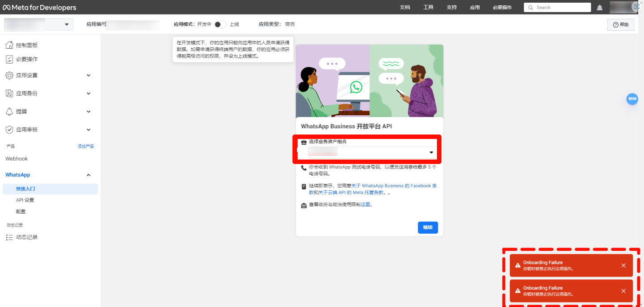Screen dimensions: 644x307
Task: Click the 应用身份 sidebar icon
Action: pyautogui.click(x=9, y=93)
